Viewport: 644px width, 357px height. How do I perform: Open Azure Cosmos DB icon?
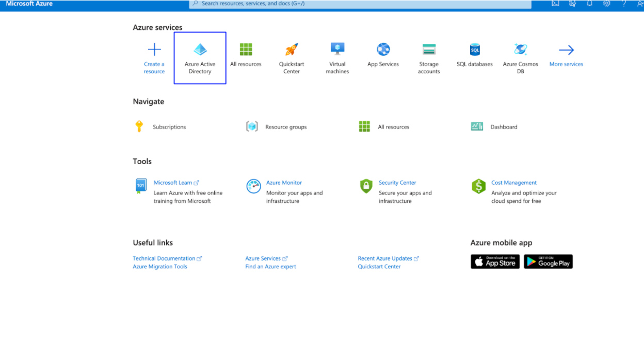520,50
